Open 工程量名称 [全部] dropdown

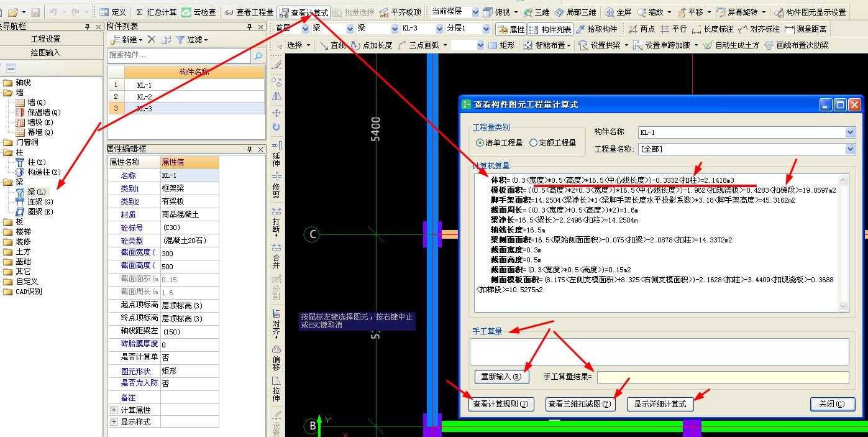coord(851,149)
